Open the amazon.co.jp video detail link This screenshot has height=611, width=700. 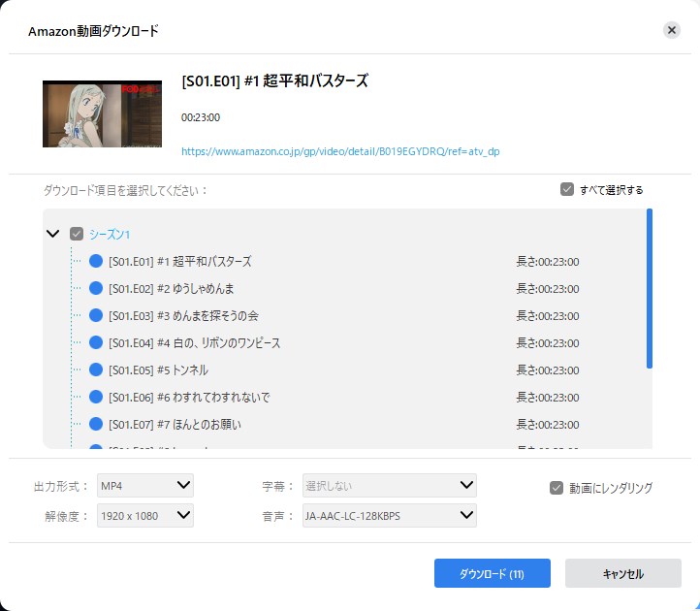point(340,151)
